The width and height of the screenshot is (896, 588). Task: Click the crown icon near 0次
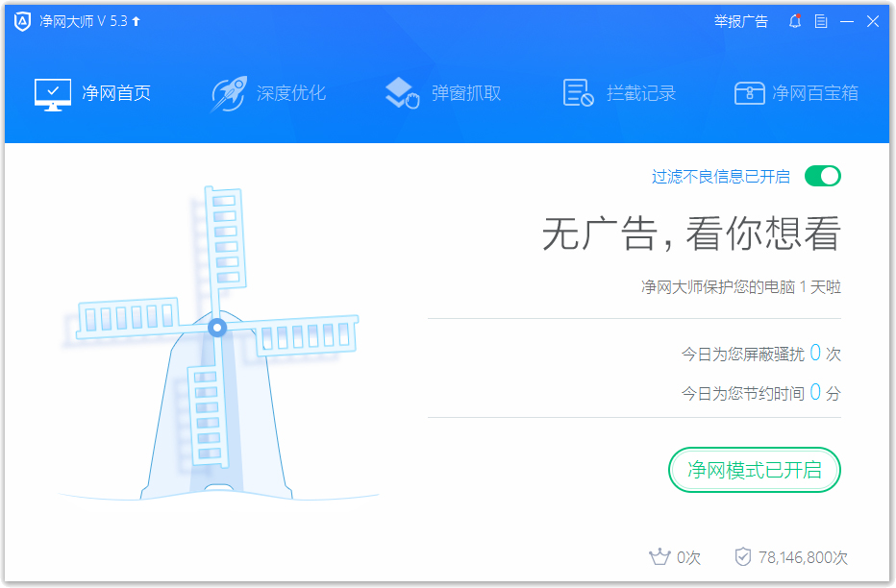(660, 556)
